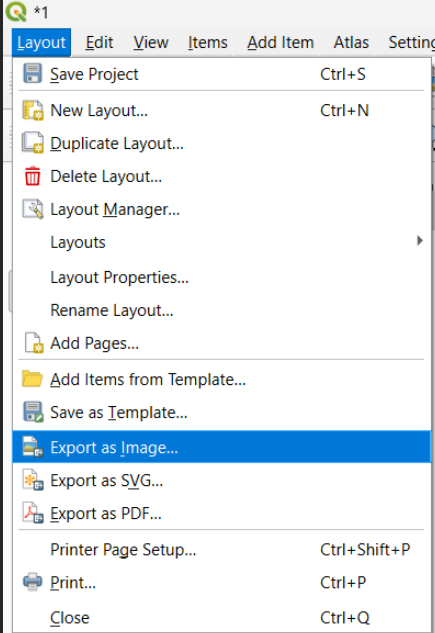Click the Print printer icon
435x633 pixels.
coord(32,582)
